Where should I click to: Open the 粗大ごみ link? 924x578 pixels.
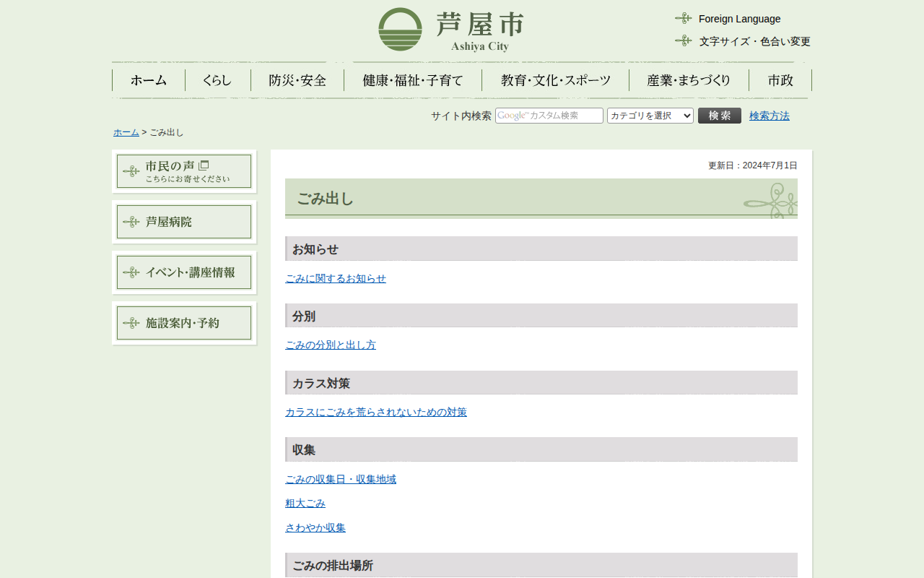point(305,504)
